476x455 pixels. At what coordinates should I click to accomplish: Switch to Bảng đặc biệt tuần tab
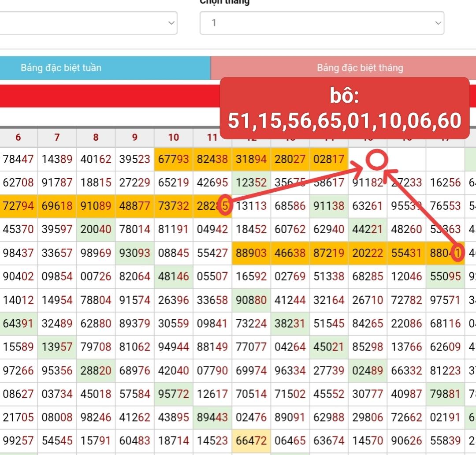pos(105,68)
